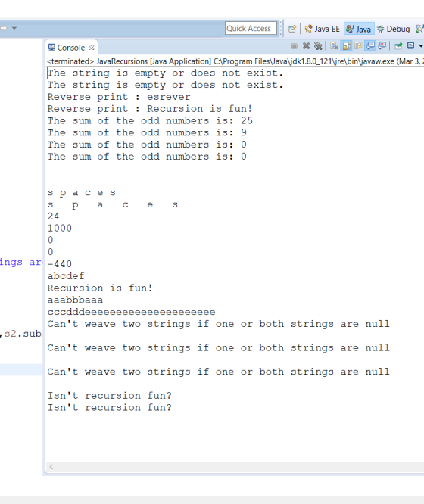Screen dimensions: 424x504
Task: Remove the launch with the single X icon
Action: coord(306,46)
